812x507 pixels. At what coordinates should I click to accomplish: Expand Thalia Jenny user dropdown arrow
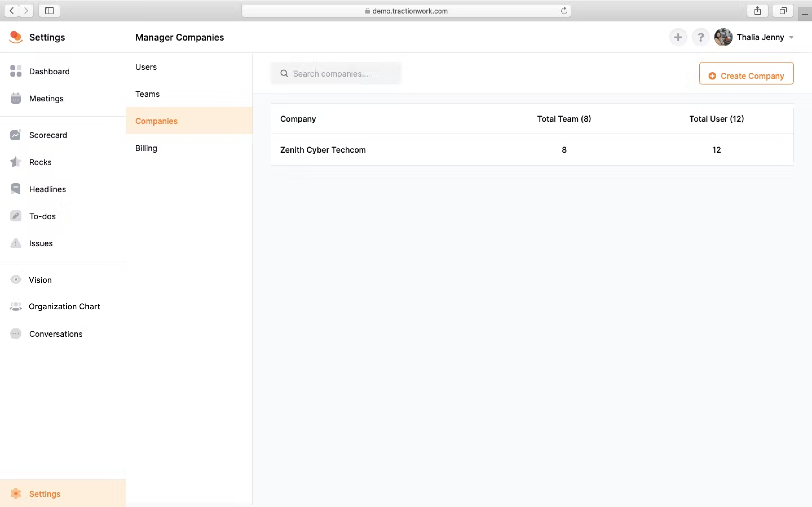(x=791, y=37)
